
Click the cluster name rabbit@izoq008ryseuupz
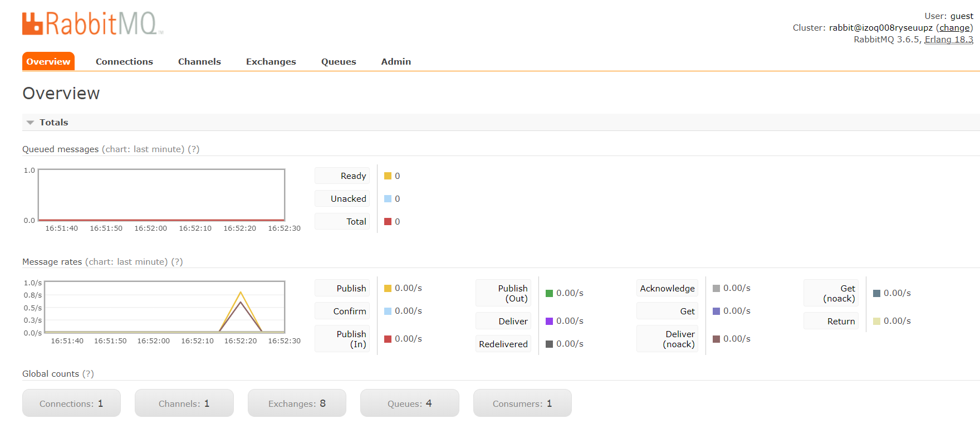tap(880, 28)
